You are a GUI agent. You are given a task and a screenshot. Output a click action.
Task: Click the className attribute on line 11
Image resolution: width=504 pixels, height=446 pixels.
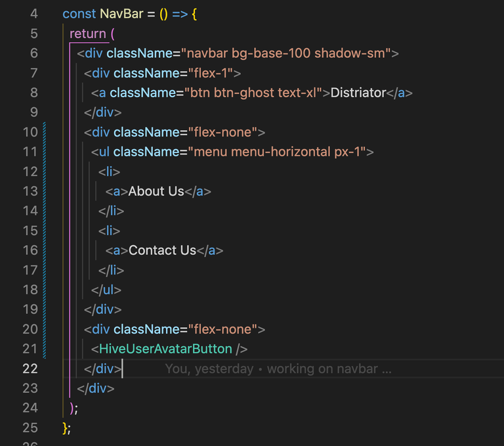[x=146, y=152]
